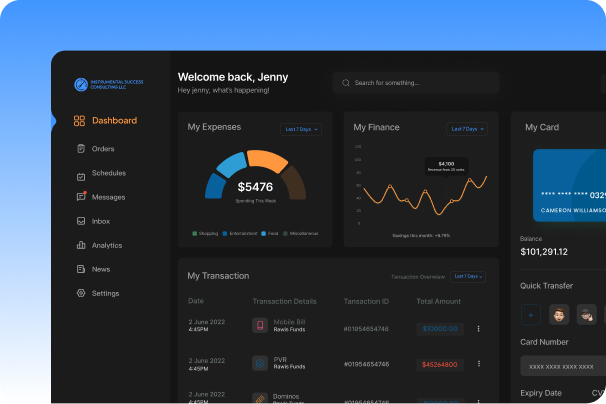This screenshot has height=404, width=606.
Task: Expand Last 7 Days dropdown in My Transaction
Action: pyautogui.click(x=468, y=276)
